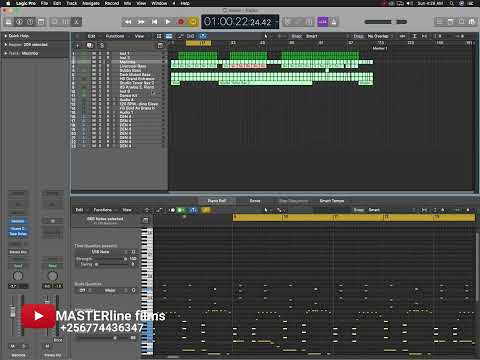
Task: Click the global Solo S button in track header
Action: point(102,45)
